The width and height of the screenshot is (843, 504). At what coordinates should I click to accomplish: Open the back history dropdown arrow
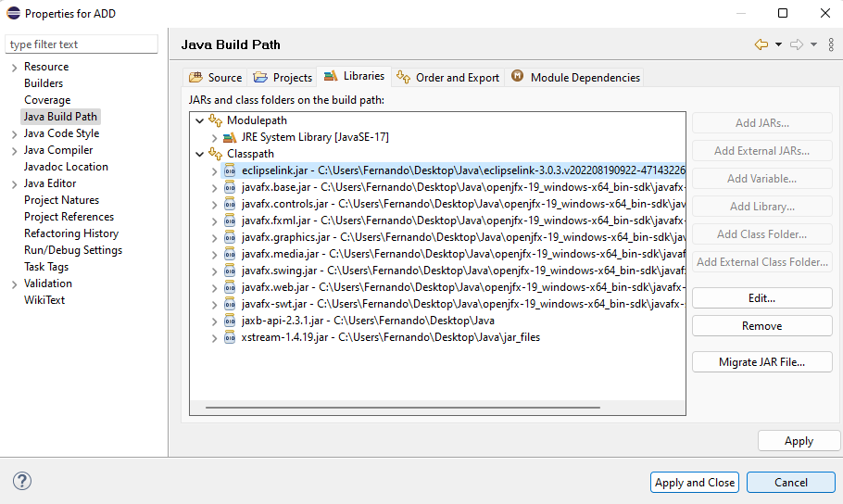point(778,44)
